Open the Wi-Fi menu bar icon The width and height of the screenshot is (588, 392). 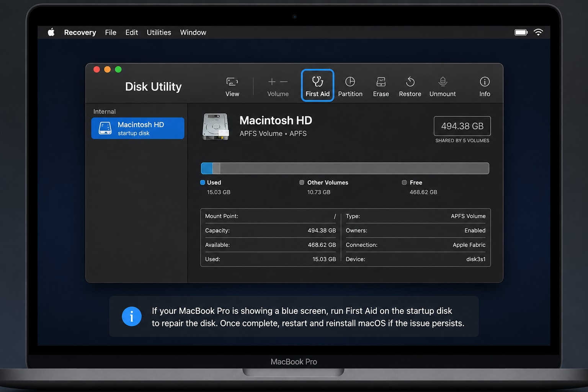pos(538,32)
